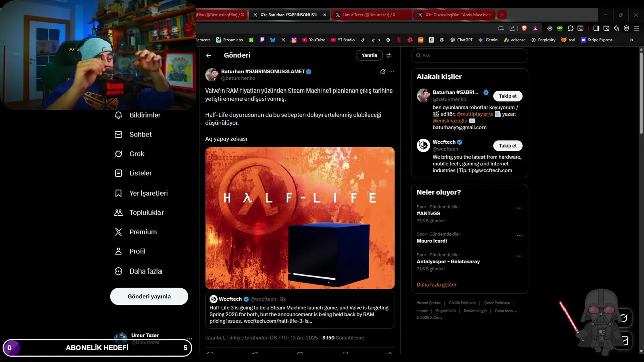Image resolution: width=644 pixels, height=362 pixels.
Task: Open the Instagram bookmark icon
Action: (294, 40)
